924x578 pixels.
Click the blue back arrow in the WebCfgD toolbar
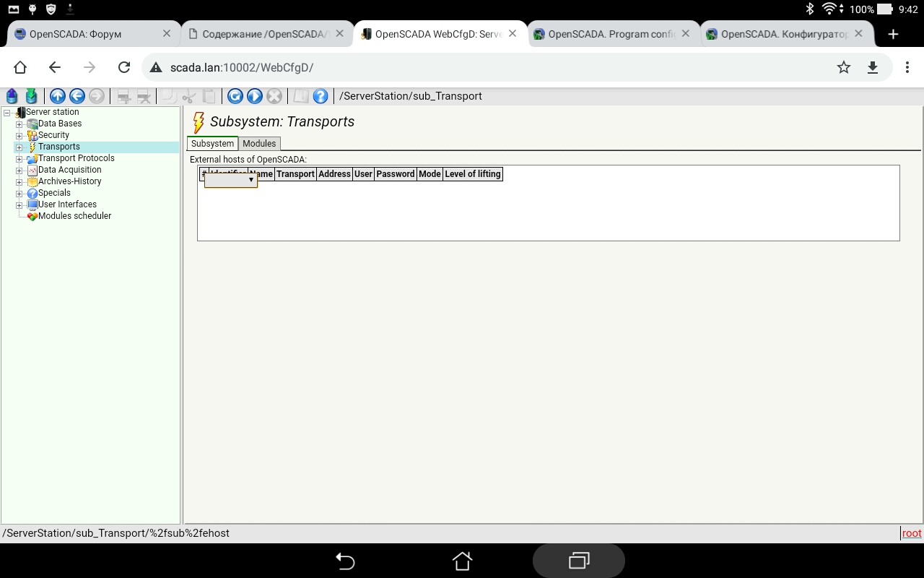coord(77,96)
